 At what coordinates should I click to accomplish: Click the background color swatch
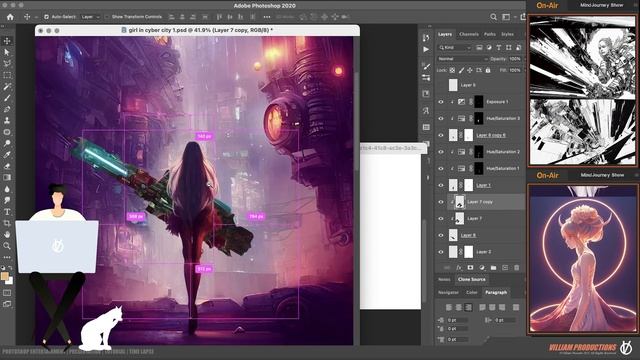tap(10, 281)
